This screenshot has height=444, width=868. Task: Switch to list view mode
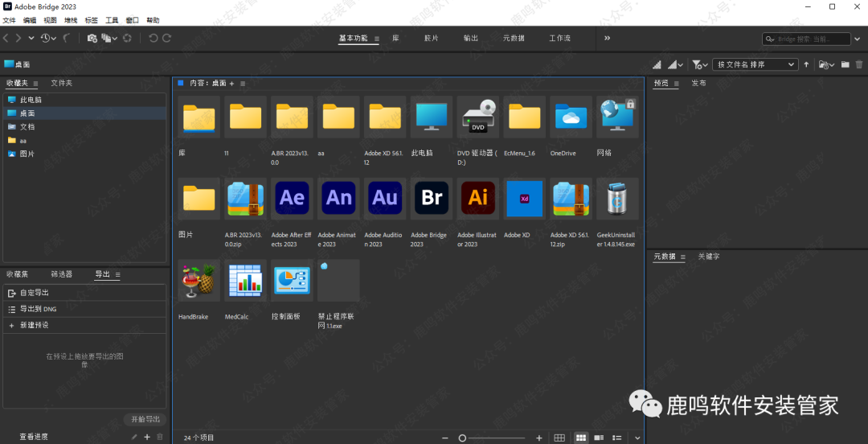pos(617,438)
